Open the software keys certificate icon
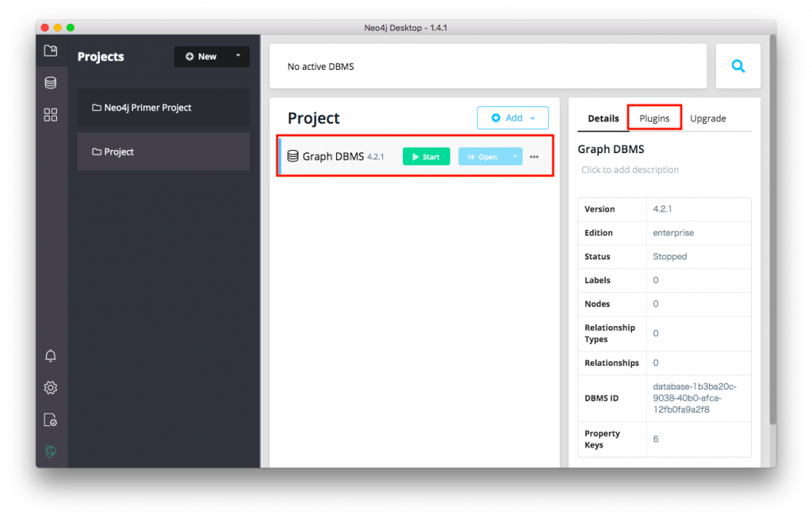Image resolution: width=812 pixels, height=519 pixels. [x=51, y=420]
